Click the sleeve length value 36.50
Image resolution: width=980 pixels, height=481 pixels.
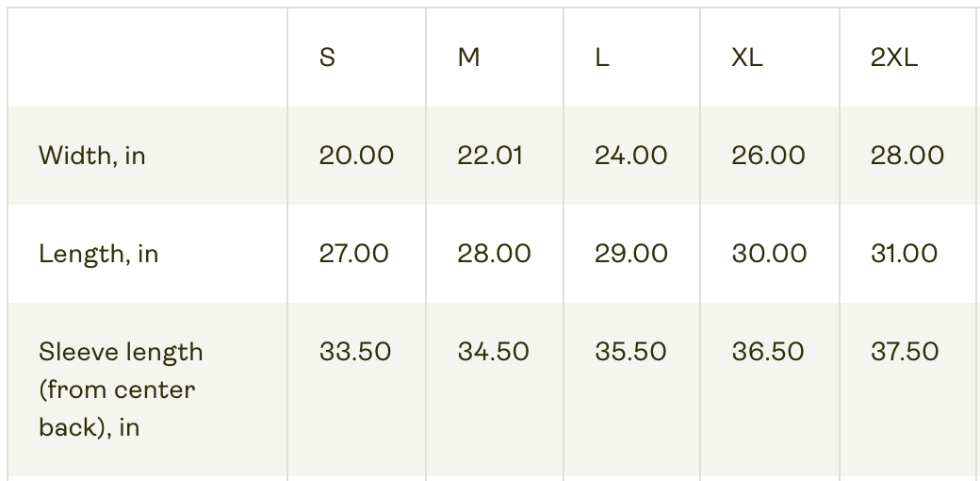[x=767, y=352]
